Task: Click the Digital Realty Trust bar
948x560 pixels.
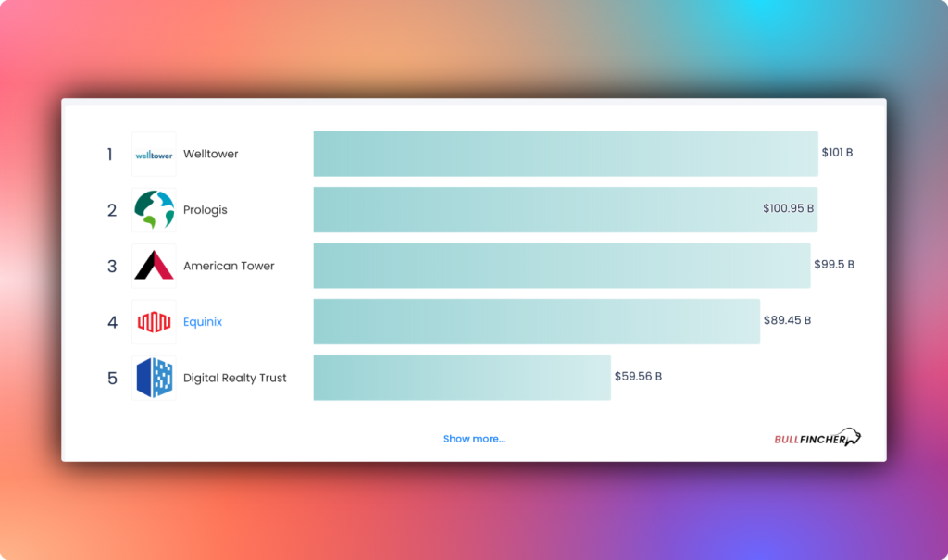Action: pos(462,378)
